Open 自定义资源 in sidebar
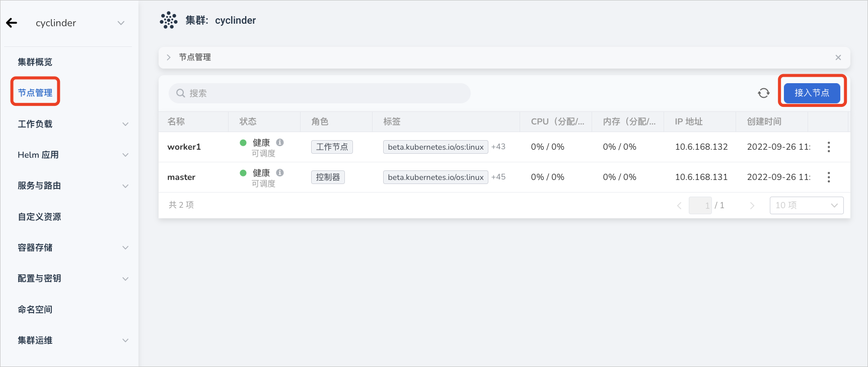The image size is (868, 367). pos(39,217)
